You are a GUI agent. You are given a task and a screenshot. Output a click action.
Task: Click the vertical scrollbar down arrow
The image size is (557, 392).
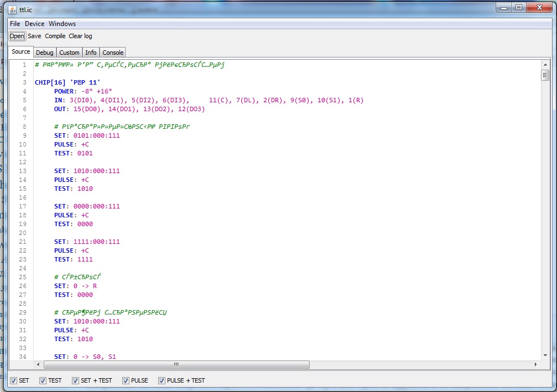pos(545,355)
